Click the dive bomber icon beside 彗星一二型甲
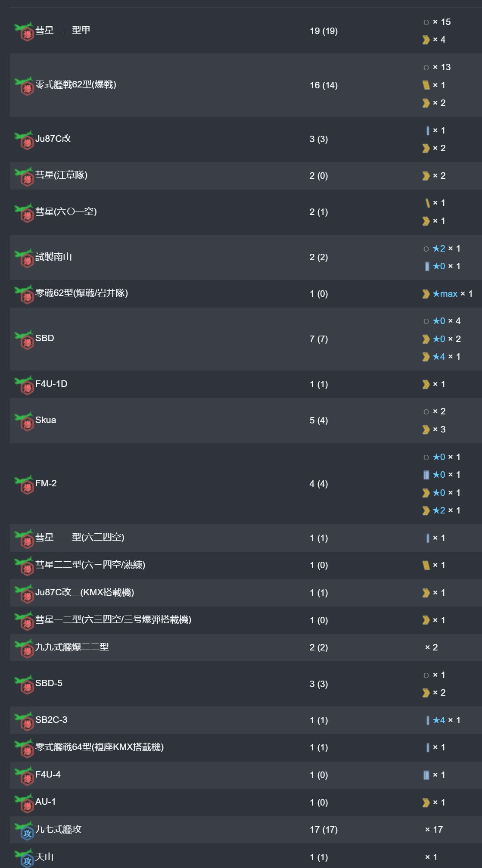Image resolution: width=482 pixels, height=868 pixels. (x=24, y=31)
